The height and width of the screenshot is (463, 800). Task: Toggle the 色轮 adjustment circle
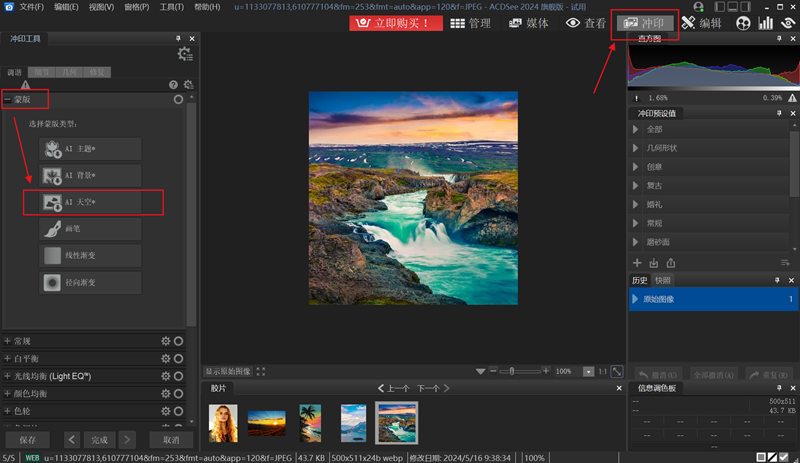(x=179, y=411)
